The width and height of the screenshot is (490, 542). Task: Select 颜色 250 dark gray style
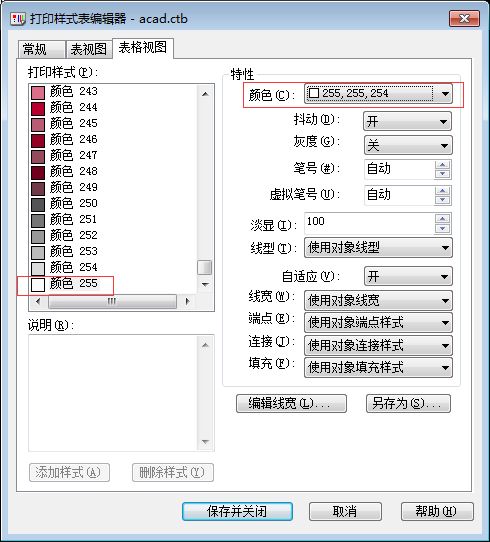point(65,204)
